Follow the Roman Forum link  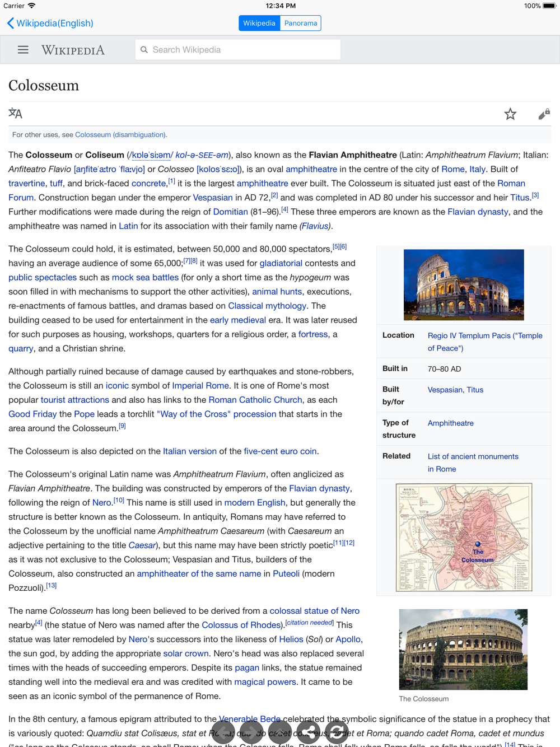coord(511,183)
